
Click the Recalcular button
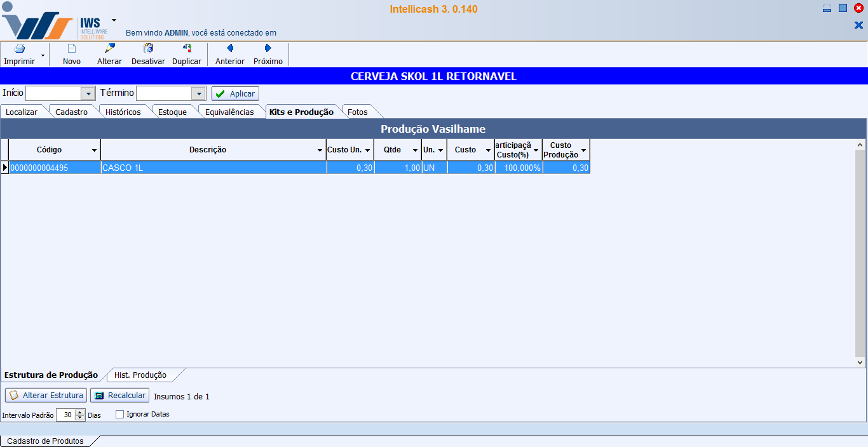point(119,396)
